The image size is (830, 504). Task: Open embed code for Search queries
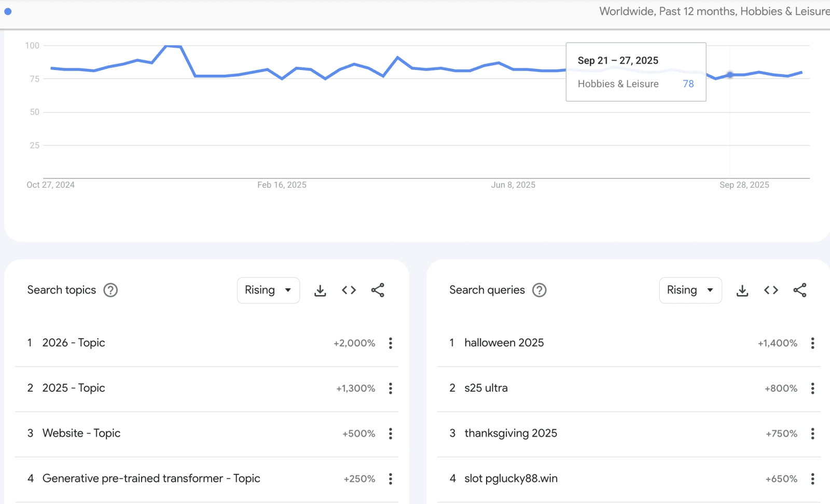(771, 290)
